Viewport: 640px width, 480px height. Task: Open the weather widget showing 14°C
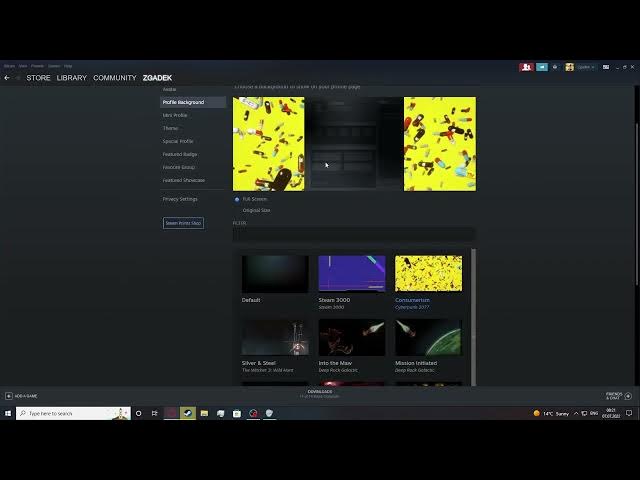click(551, 413)
